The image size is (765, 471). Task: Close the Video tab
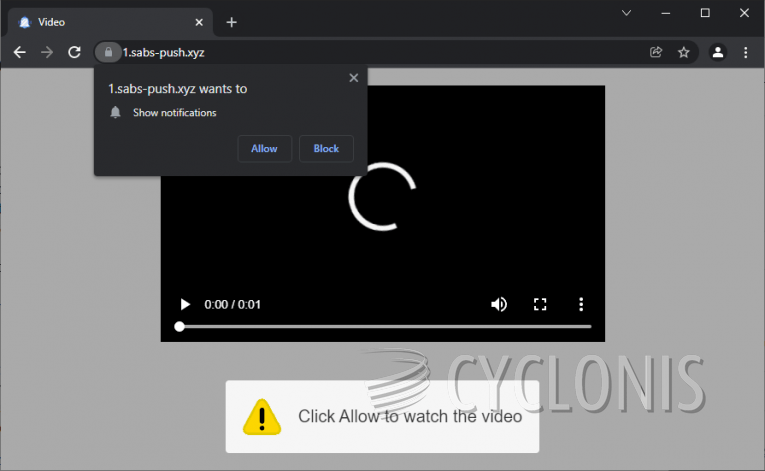pyautogui.click(x=199, y=22)
